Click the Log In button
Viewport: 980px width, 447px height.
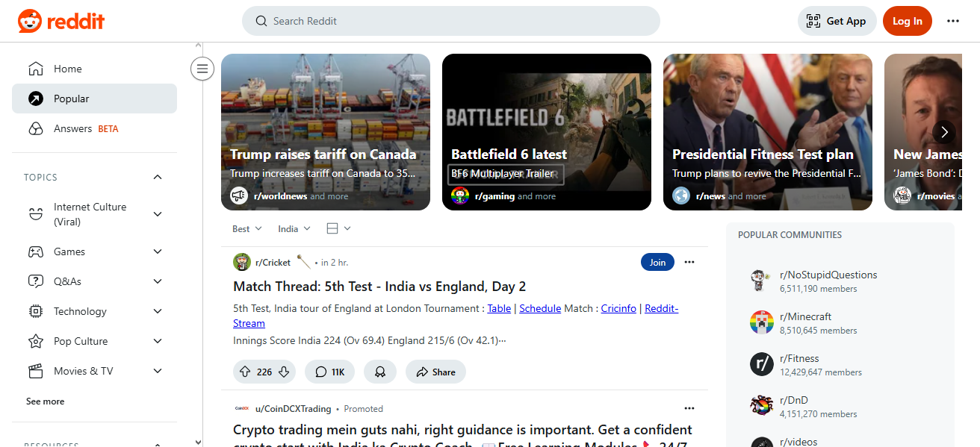(908, 21)
